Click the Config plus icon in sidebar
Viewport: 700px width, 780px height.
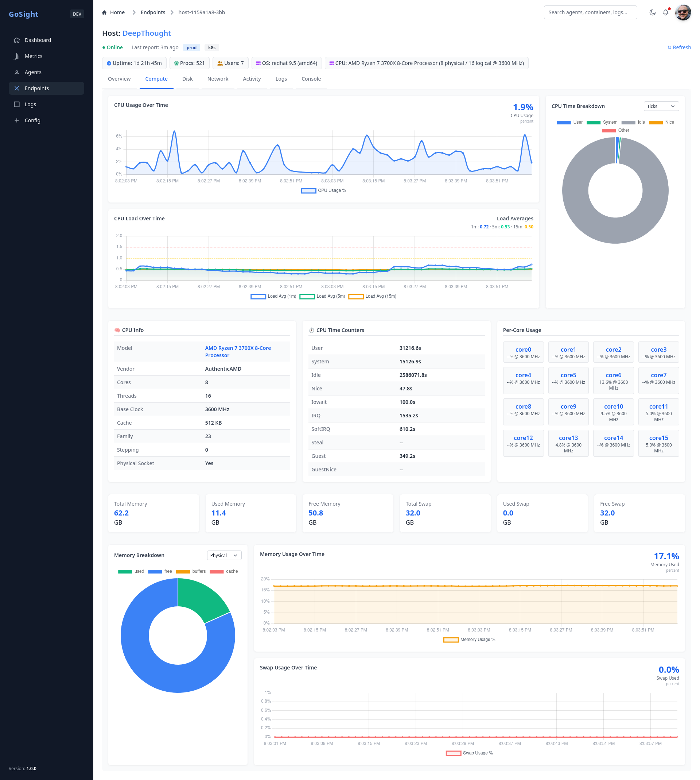[x=16, y=120]
